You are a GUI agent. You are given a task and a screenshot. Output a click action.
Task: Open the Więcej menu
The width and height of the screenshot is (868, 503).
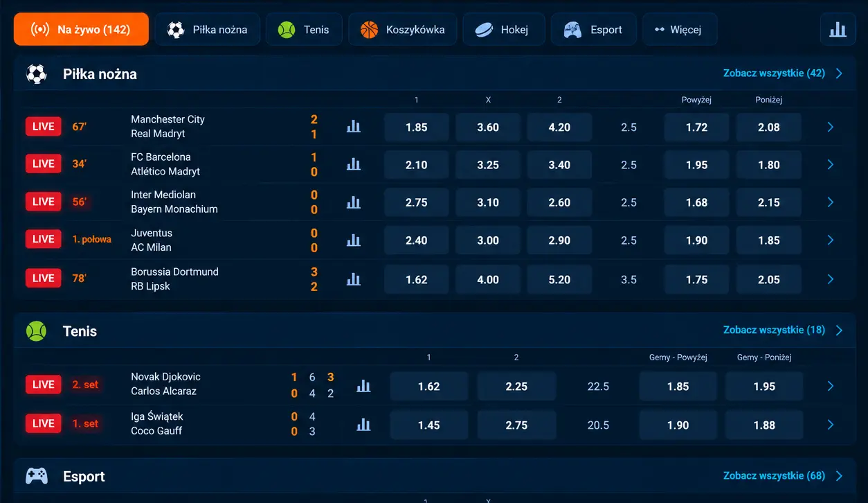(x=680, y=29)
